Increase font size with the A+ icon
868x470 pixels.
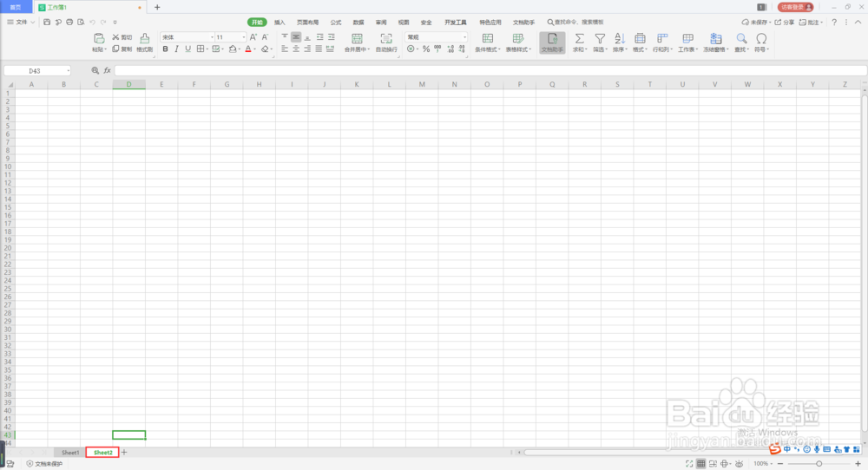pos(253,37)
